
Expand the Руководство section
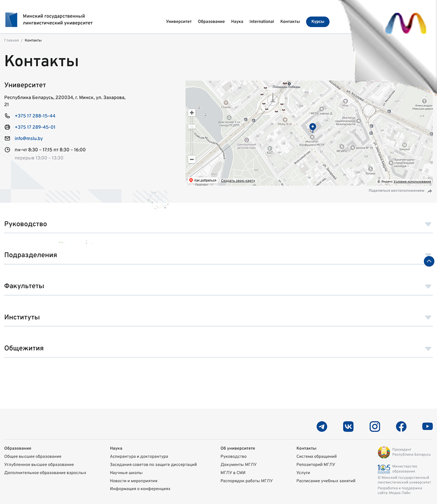[x=218, y=224]
